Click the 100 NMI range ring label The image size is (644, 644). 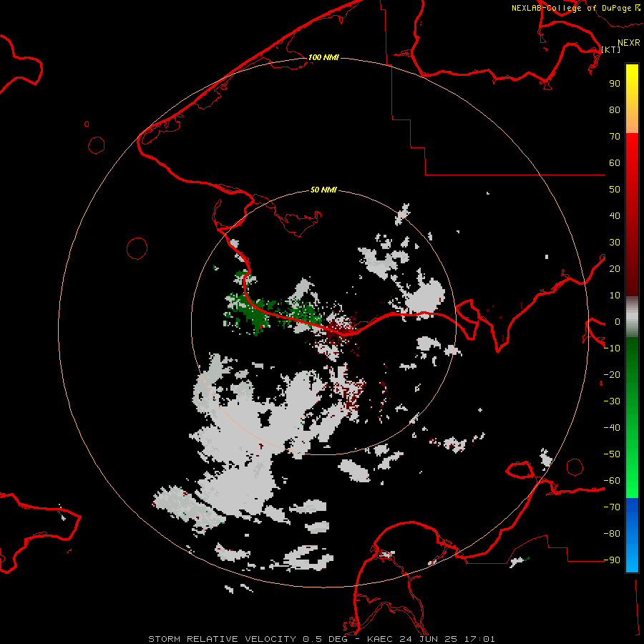323,57
